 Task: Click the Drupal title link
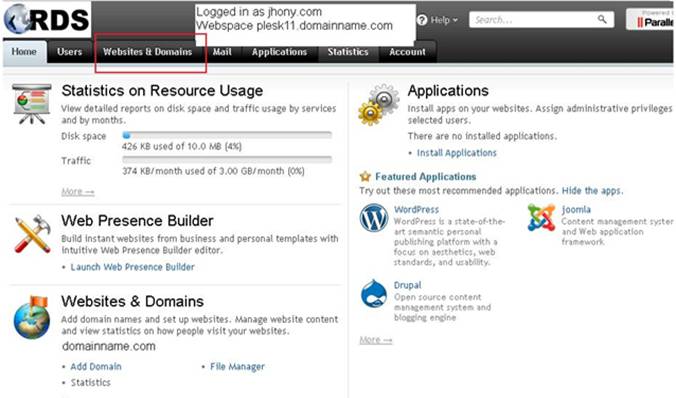pyautogui.click(x=407, y=285)
